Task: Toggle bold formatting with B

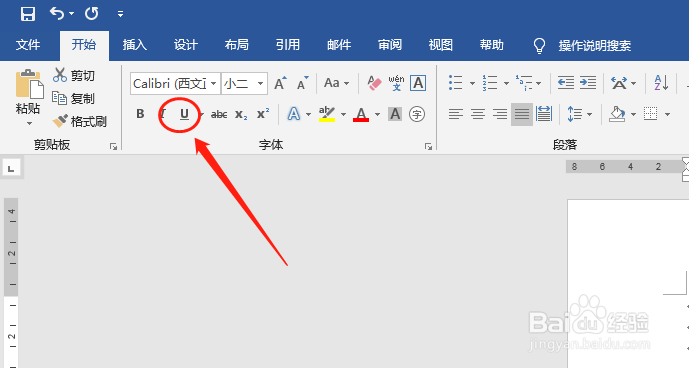Action: click(x=140, y=114)
